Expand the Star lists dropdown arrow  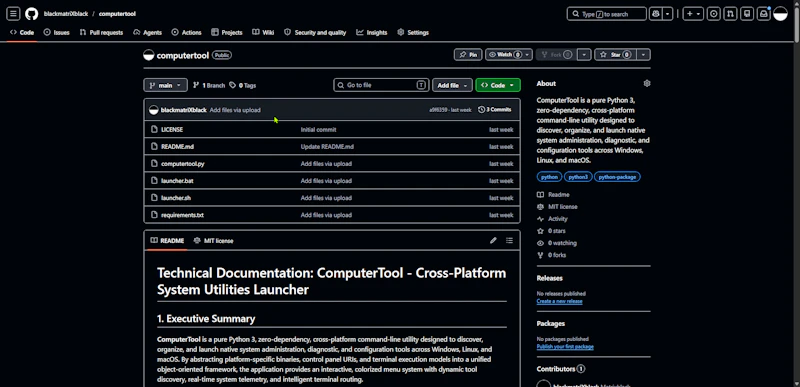(x=644, y=55)
